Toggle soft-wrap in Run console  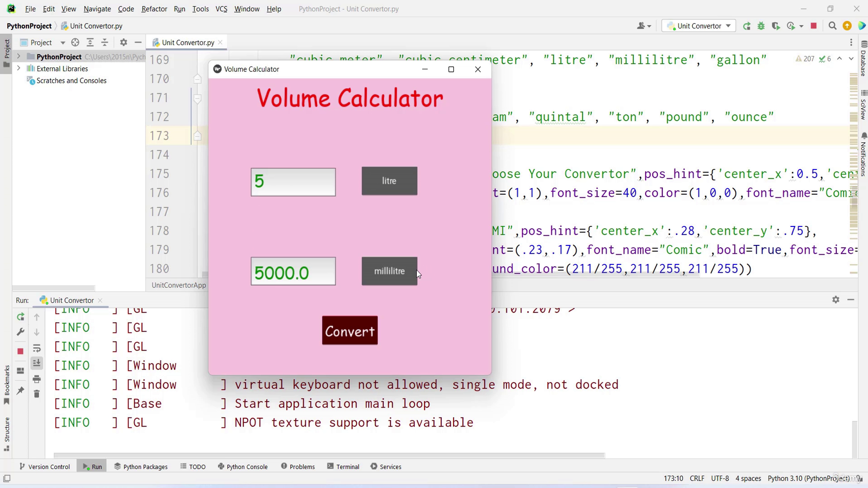point(37,348)
